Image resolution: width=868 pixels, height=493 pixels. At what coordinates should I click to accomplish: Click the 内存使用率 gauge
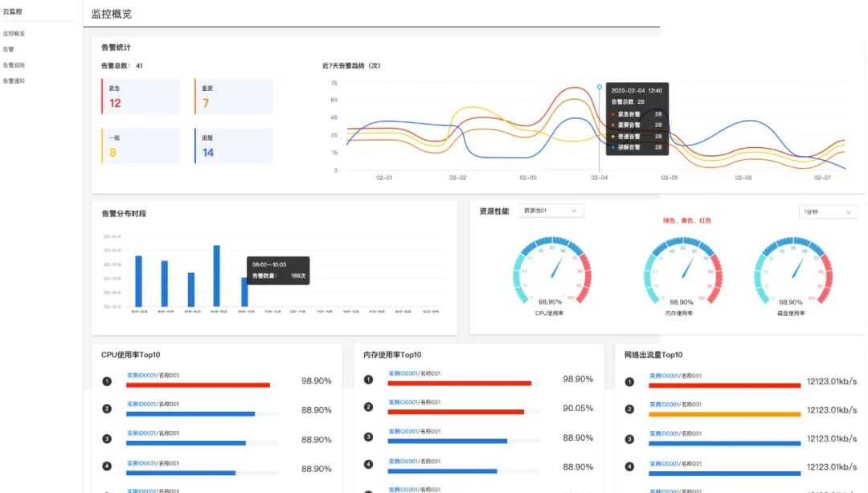pyautogui.click(x=683, y=271)
